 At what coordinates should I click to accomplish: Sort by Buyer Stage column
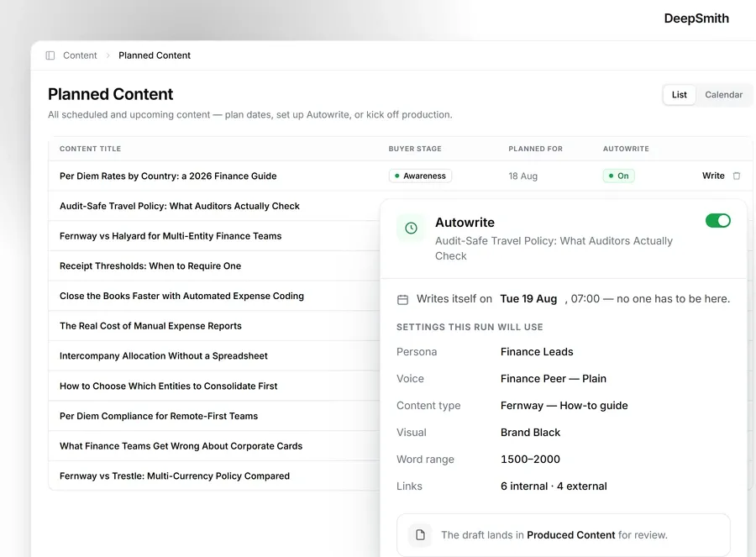tap(415, 149)
